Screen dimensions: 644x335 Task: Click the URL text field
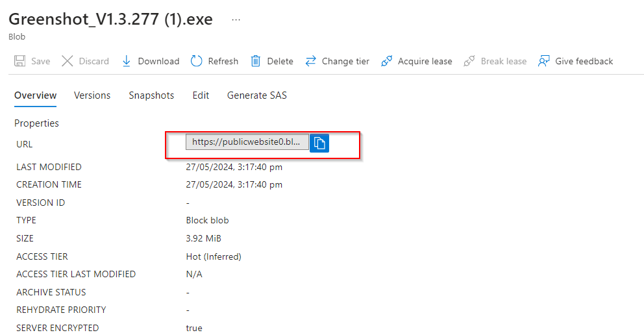247,142
